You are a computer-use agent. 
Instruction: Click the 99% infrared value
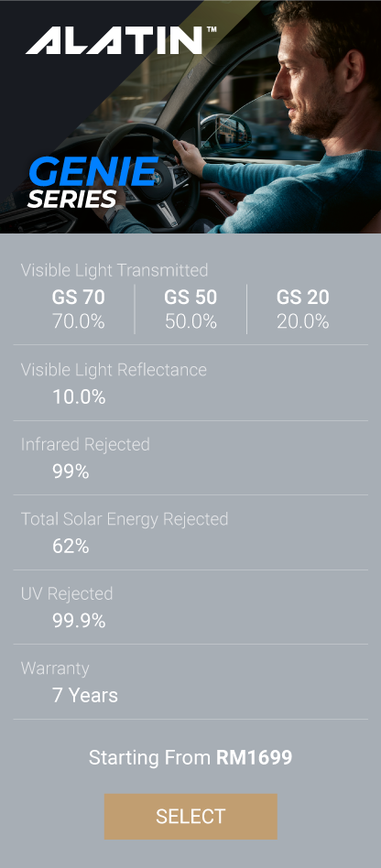(x=71, y=472)
